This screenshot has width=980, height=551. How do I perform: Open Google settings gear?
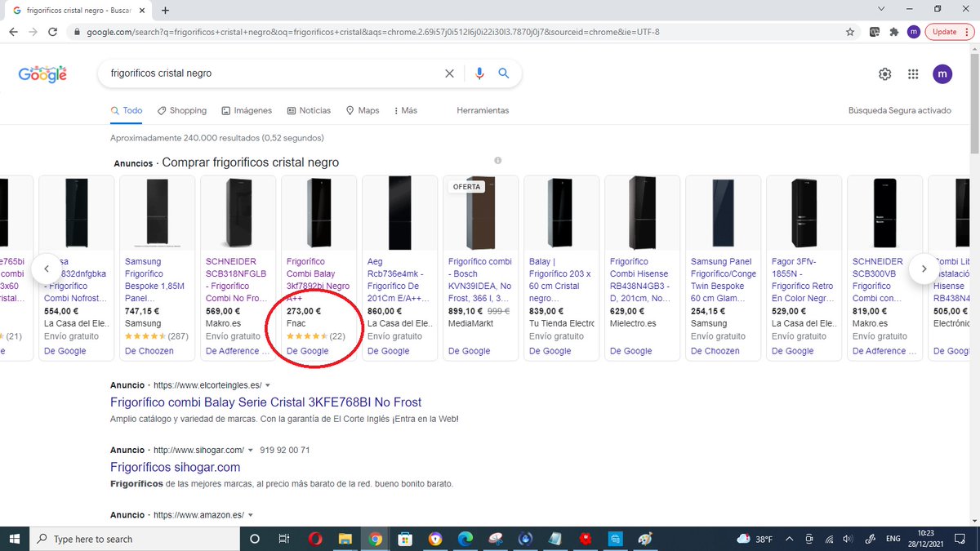[x=885, y=74]
